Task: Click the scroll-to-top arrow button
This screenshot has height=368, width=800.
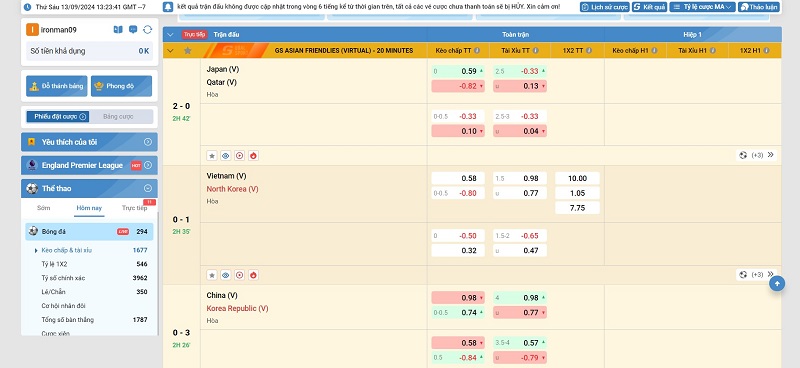Action: (x=777, y=283)
